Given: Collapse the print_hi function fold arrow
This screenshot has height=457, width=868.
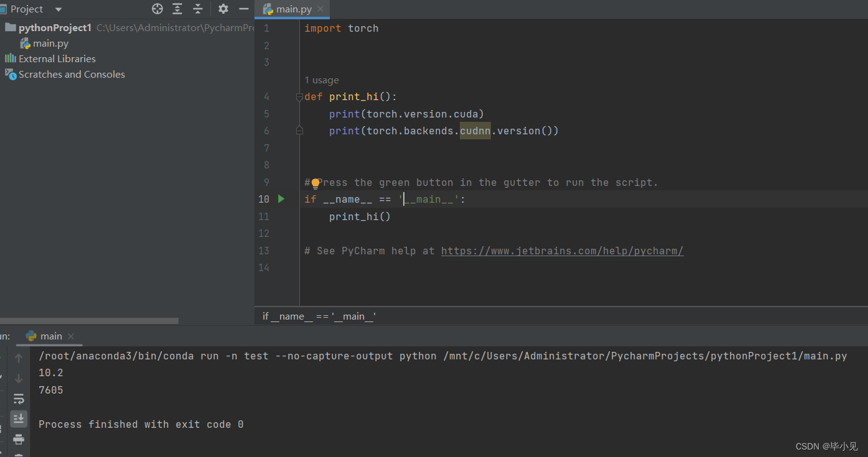Looking at the screenshot, I should [x=299, y=96].
